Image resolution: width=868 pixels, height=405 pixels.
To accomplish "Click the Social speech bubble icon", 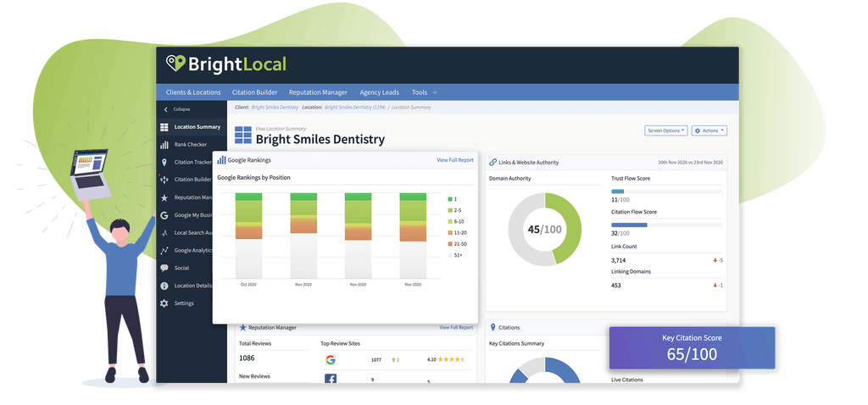I will (164, 269).
